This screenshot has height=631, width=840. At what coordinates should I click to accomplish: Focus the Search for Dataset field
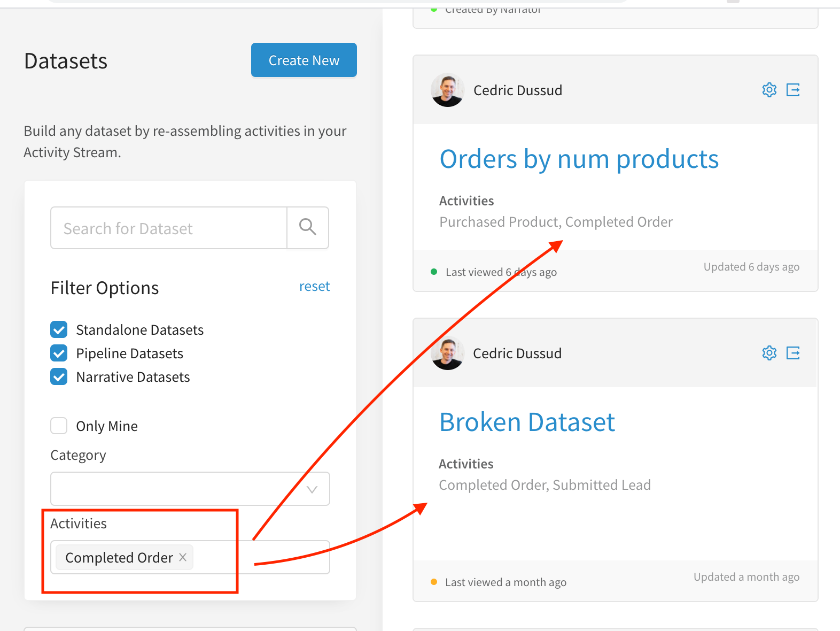pyautogui.click(x=169, y=228)
